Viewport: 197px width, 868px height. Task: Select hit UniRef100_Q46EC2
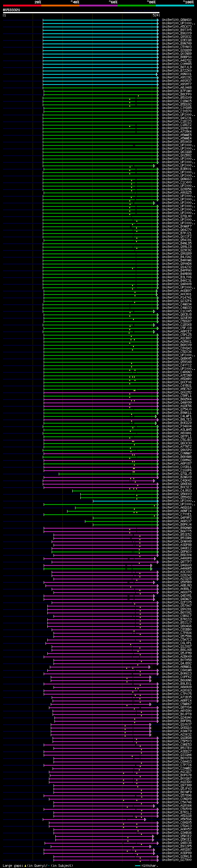(x=176, y=548)
